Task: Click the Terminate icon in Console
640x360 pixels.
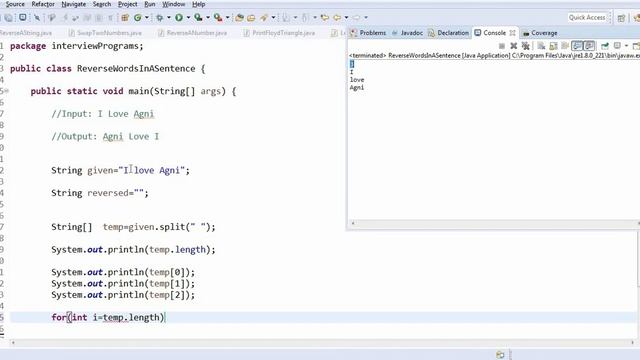Action: [x=502, y=46]
